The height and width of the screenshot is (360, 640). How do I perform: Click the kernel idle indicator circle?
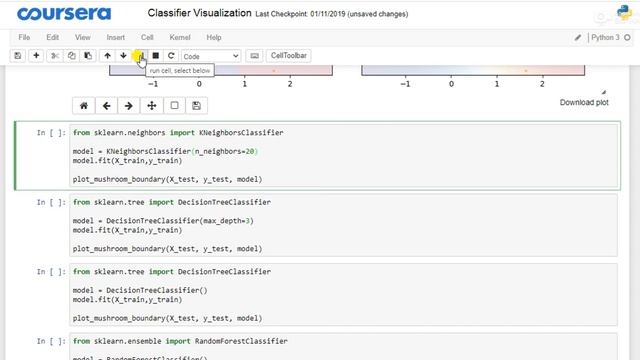[x=627, y=38]
